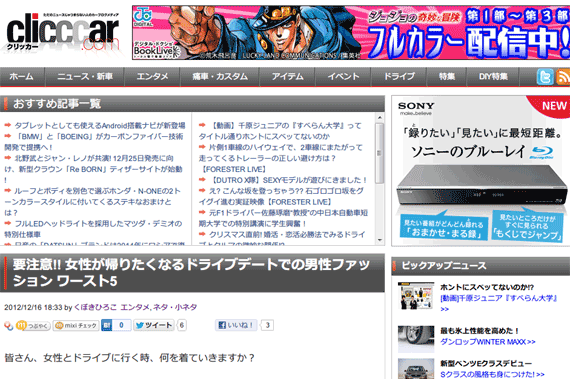Open the Twitter icon in the nav bar

point(545,77)
